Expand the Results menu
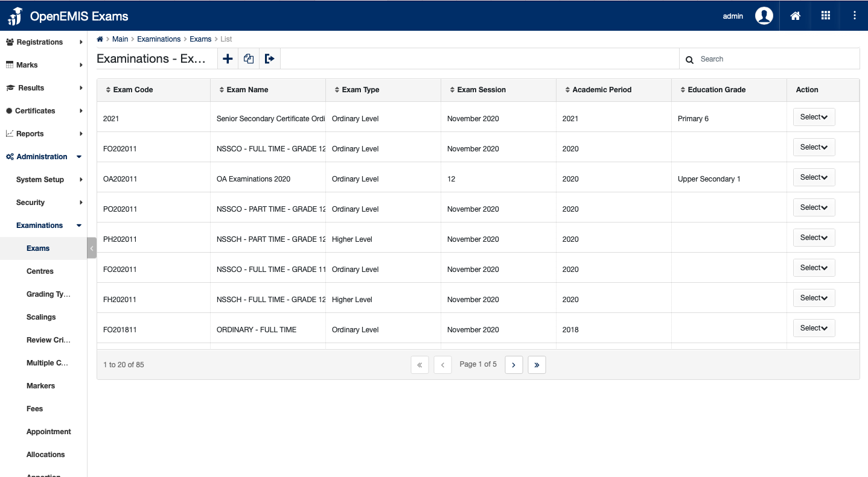Screen dimensions: 868x477 [x=43, y=88]
